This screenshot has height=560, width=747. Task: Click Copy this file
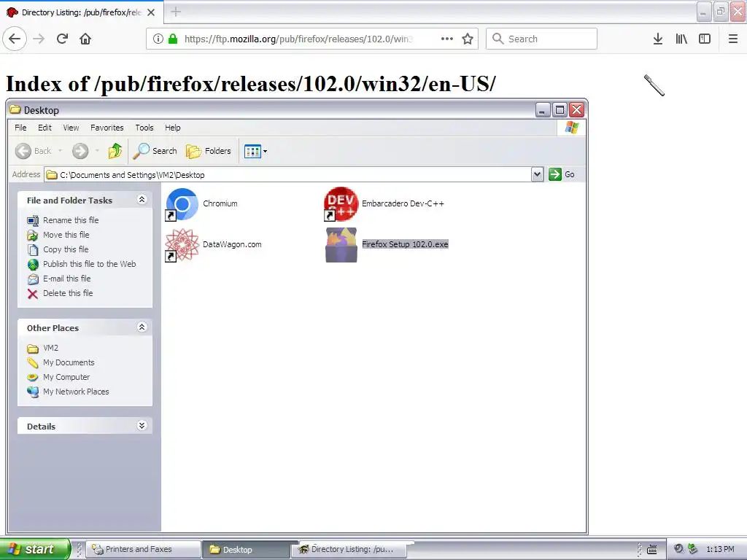(66, 249)
